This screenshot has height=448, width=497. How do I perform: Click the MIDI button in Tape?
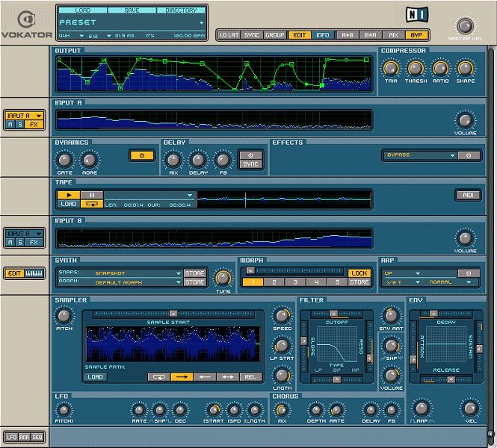(469, 195)
